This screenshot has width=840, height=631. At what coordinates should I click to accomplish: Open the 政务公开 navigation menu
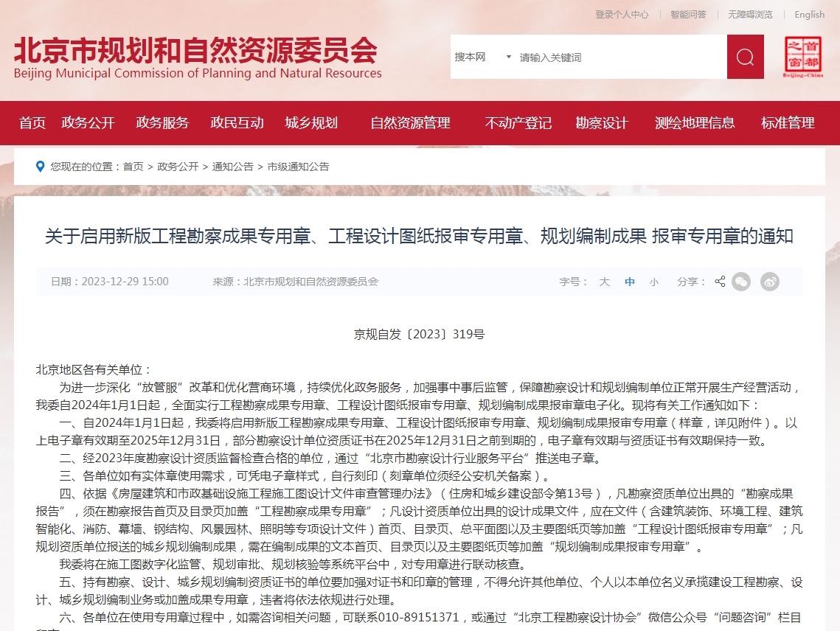coord(88,123)
